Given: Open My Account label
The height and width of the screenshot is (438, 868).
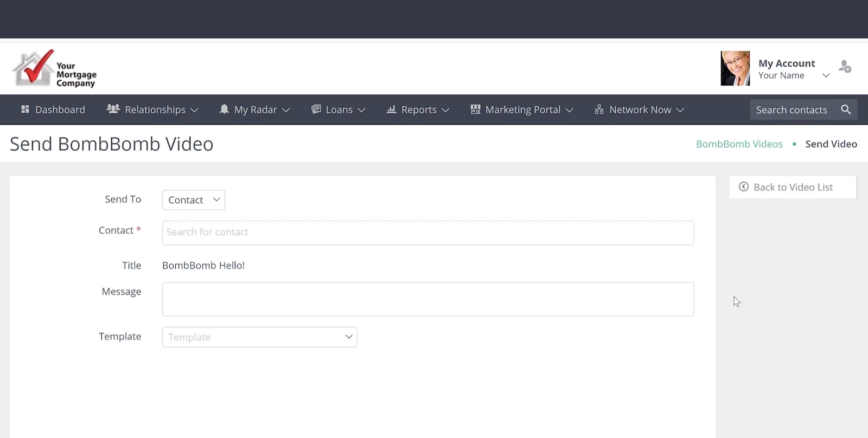Looking at the screenshot, I should [x=787, y=63].
